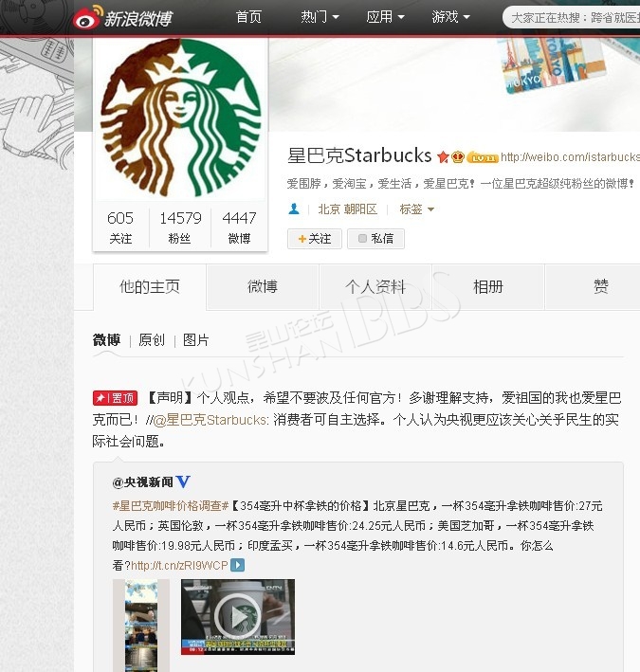The width and height of the screenshot is (640, 672).
Task: Click the red star badge beside Starbucks name
Action: tap(443, 156)
